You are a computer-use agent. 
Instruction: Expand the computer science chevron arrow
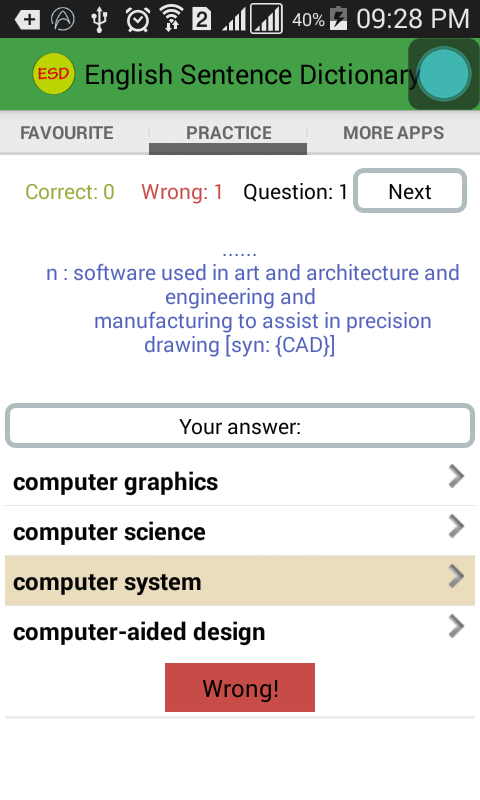coord(456,527)
